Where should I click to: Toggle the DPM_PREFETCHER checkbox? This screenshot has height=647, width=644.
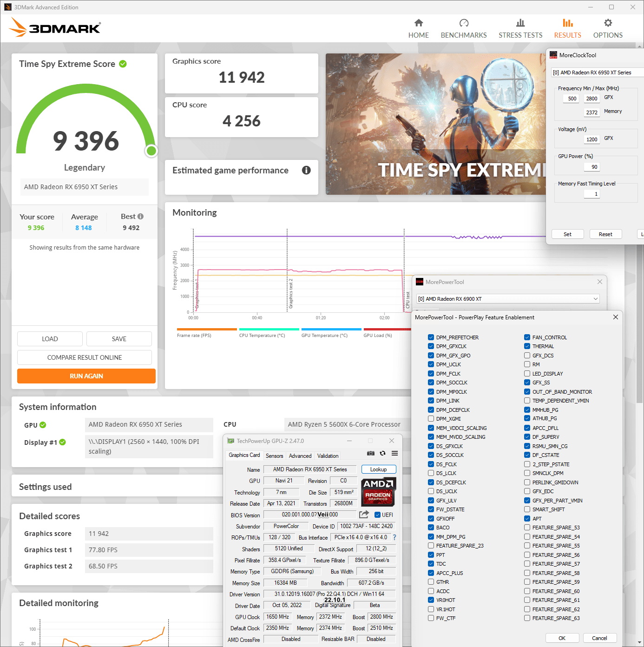coord(431,337)
